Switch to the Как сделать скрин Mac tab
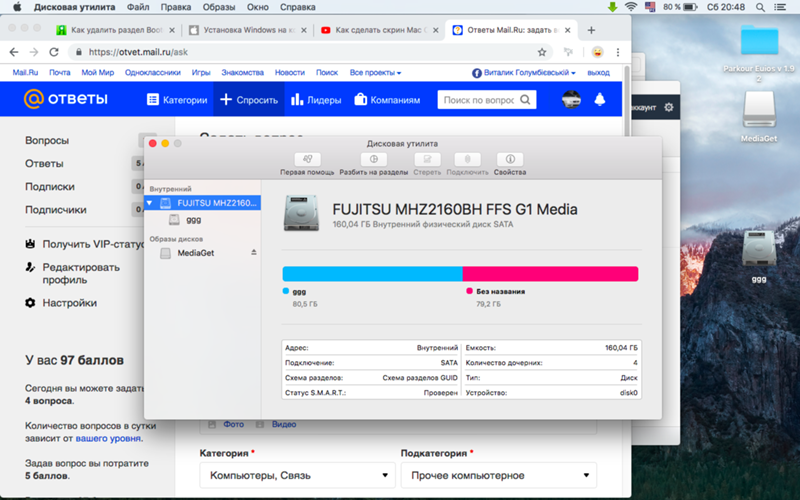The height and width of the screenshot is (500, 800). click(x=380, y=30)
